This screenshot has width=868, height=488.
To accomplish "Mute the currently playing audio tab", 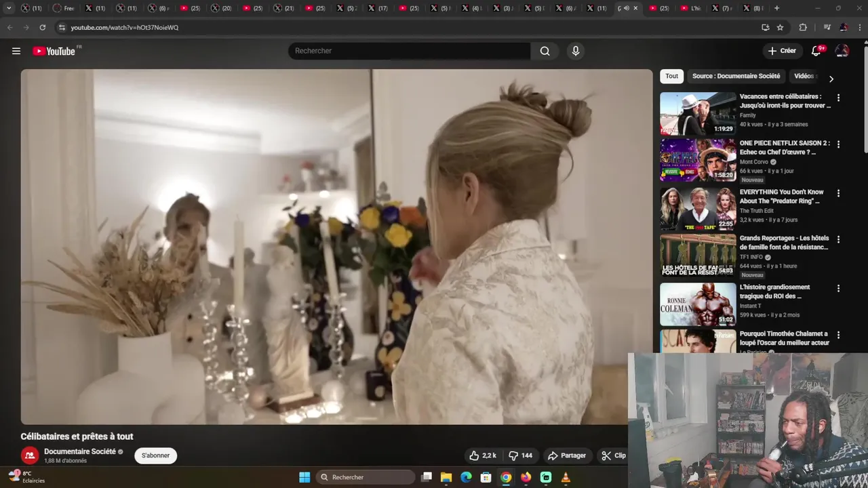I will tap(627, 8).
